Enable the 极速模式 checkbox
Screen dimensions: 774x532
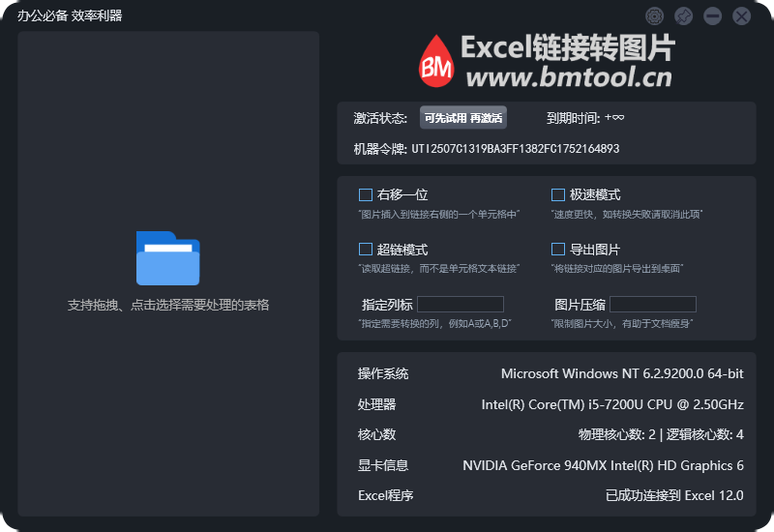tap(558, 195)
